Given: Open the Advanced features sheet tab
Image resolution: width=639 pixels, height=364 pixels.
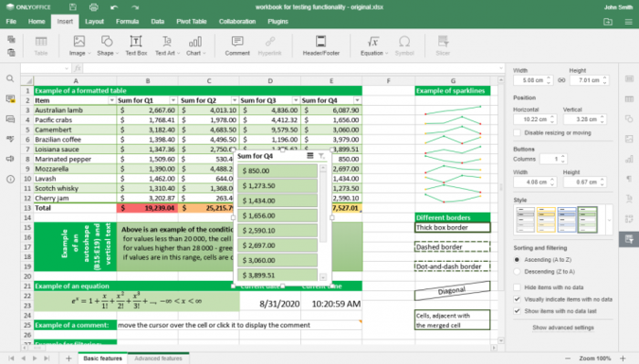Looking at the screenshot, I should click(x=158, y=359).
